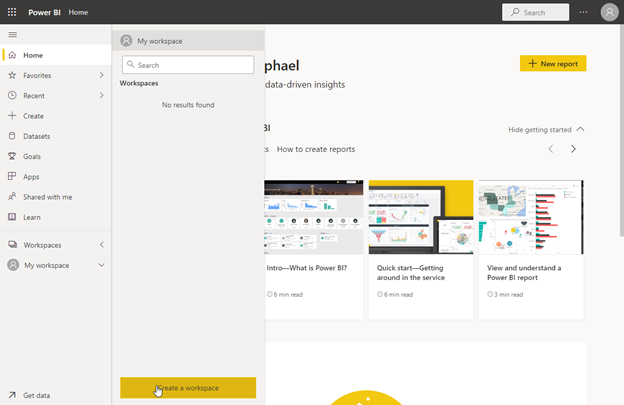Collapse the navigation pane hamburger icon

13,35
